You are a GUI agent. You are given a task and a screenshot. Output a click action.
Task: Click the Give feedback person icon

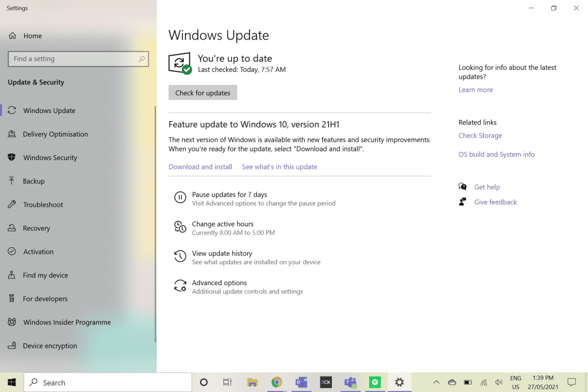click(x=463, y=201)
